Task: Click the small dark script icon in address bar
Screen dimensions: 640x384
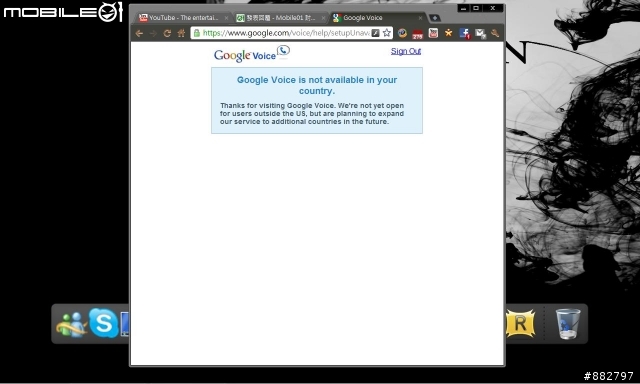Action: coord(376,33)
